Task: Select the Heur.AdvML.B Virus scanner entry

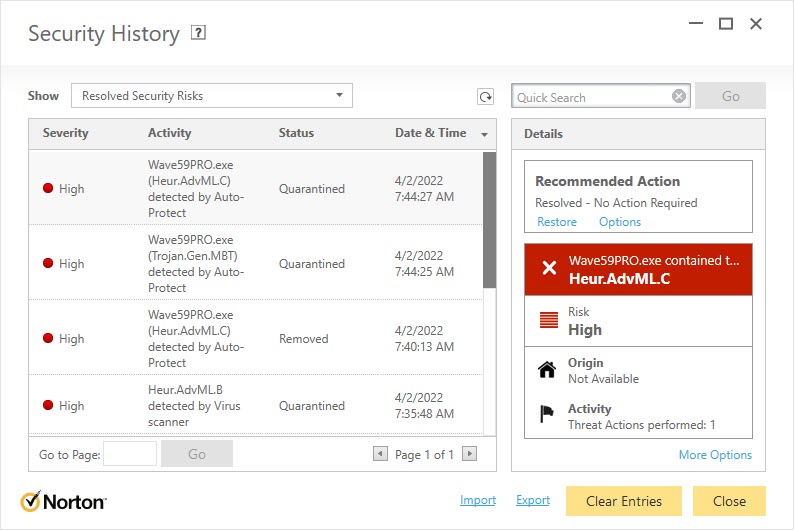Action: tap(194, 405)
